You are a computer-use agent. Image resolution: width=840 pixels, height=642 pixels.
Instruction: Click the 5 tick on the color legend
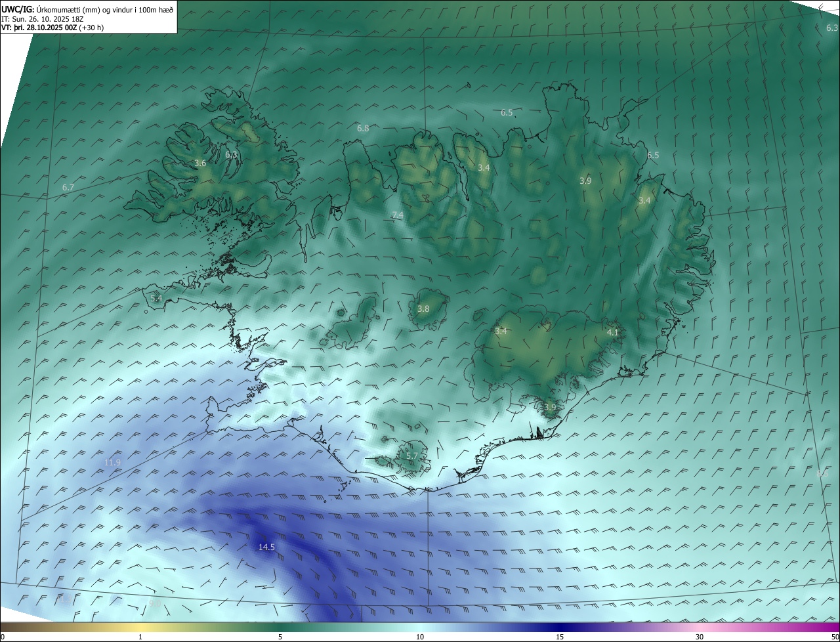pos(280,637)
